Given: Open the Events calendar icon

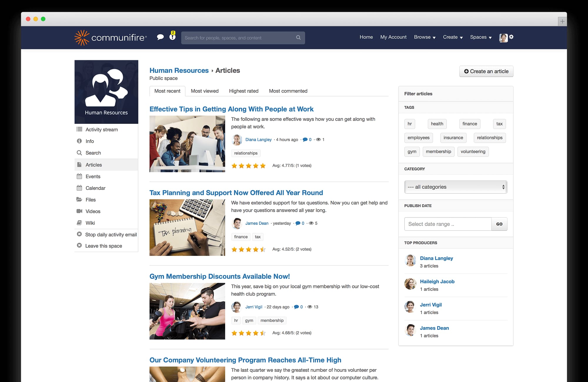Looking at the screenshot, I should (x=79, y=176).
